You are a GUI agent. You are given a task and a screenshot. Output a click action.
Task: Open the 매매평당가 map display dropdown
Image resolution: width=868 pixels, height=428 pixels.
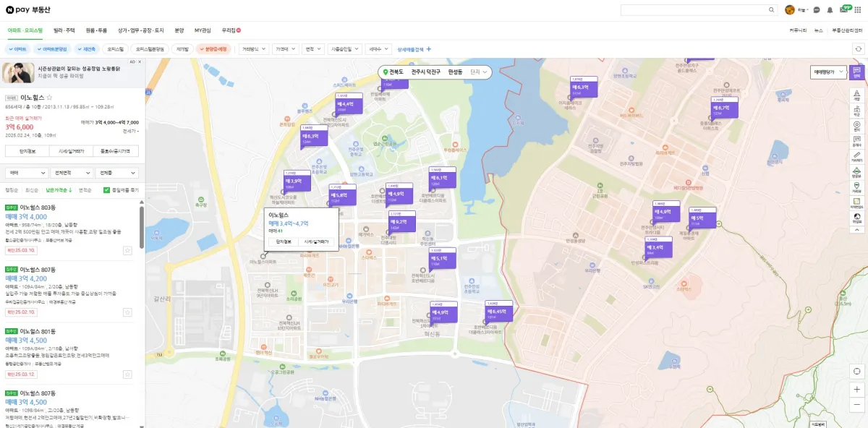tap(827, 72)
